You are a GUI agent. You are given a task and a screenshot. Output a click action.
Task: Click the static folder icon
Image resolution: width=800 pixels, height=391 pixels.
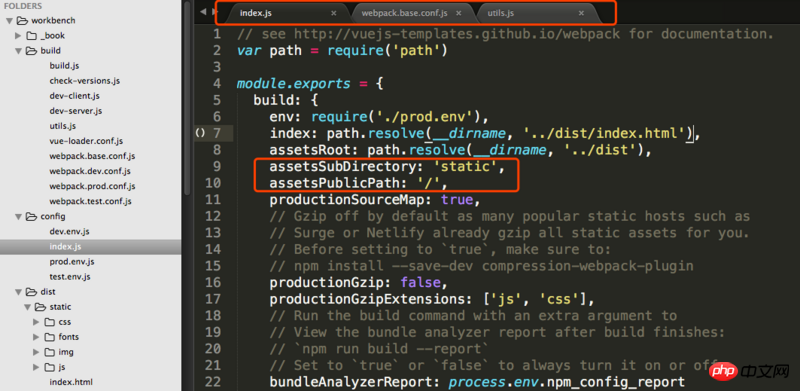[40, 307]
